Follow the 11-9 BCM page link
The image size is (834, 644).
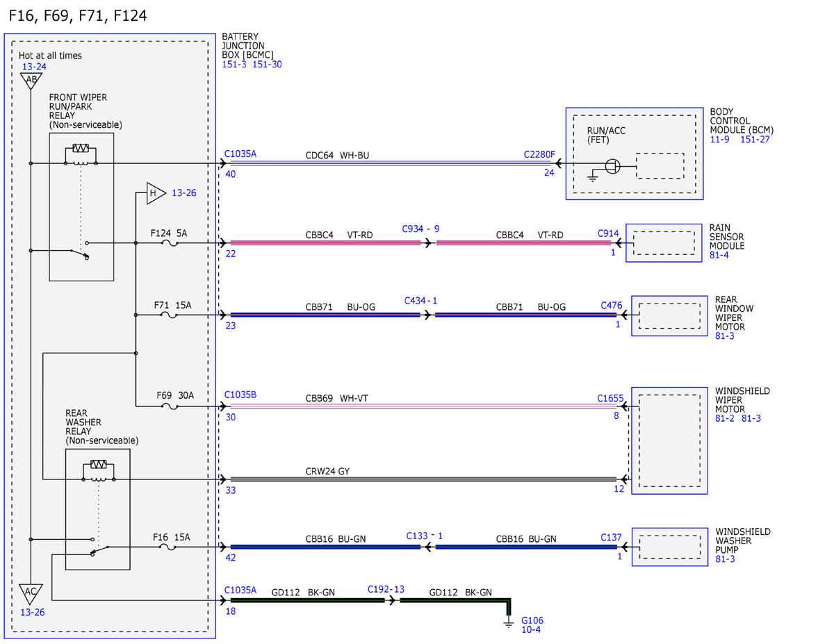[x=720, y=140]
